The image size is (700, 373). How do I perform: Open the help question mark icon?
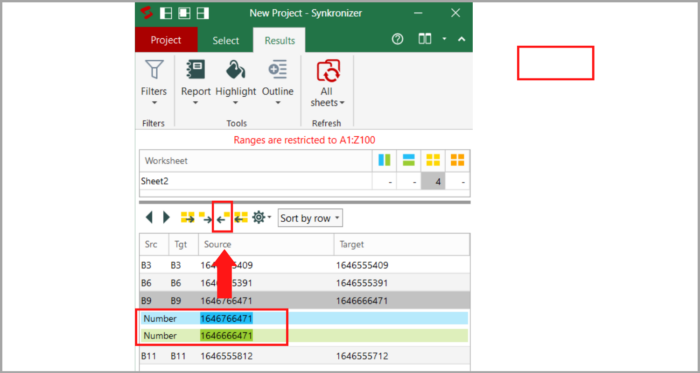(397, 40)
